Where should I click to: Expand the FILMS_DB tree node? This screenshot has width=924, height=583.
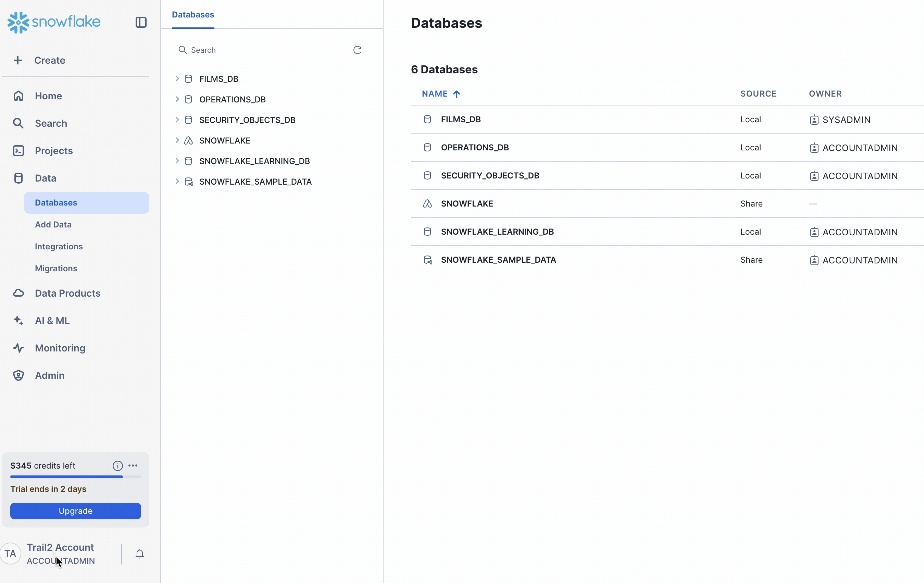coord(177,79)
